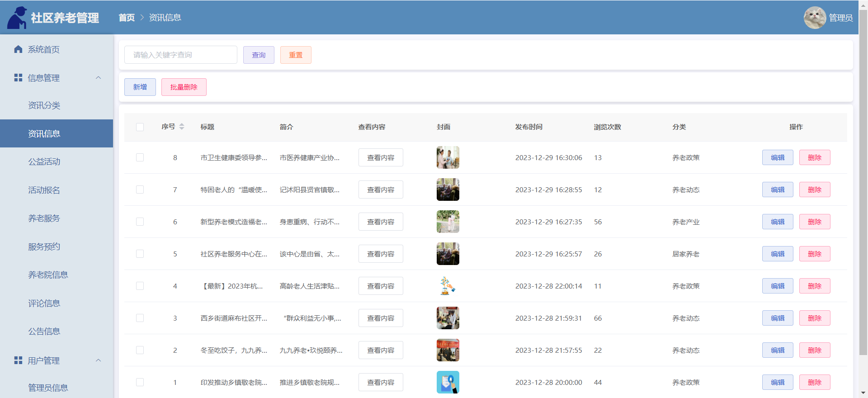Click the 养老产业 category cell
Viewport: 868px width, 398px height.
[686, 222]
